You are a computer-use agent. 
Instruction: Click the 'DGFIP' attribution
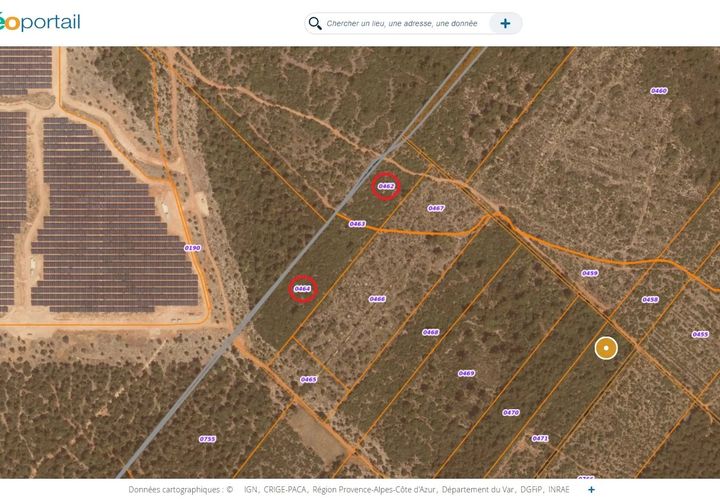tap(531, 489)
